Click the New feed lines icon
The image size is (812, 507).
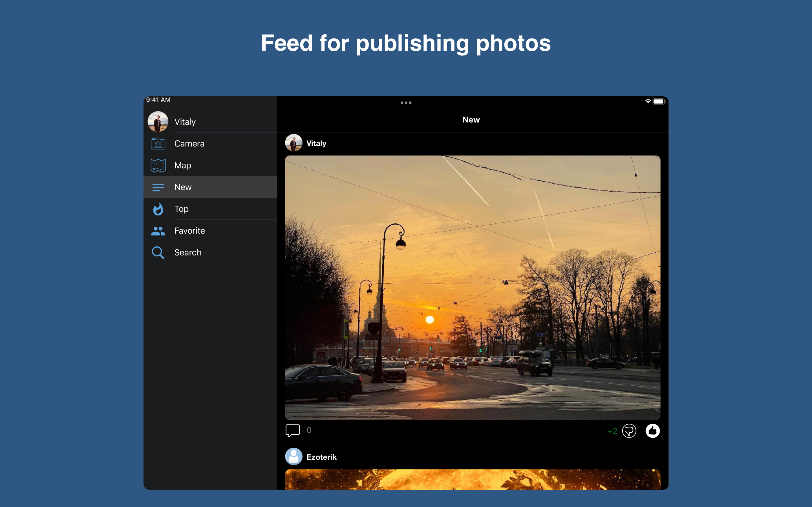(158, 187)
